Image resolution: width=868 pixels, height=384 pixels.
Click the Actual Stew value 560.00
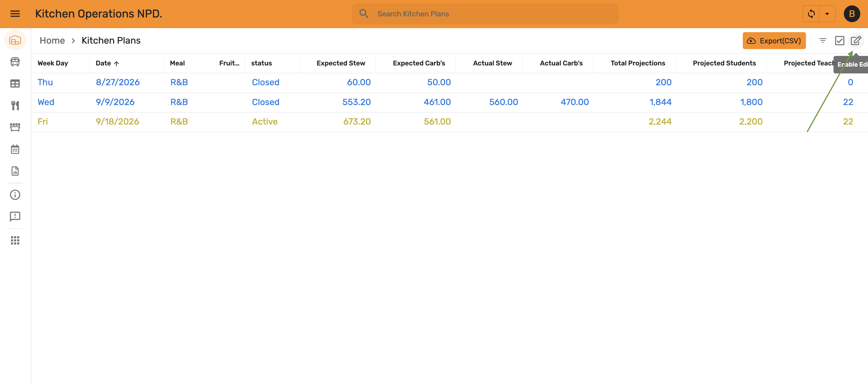point(504,102)
